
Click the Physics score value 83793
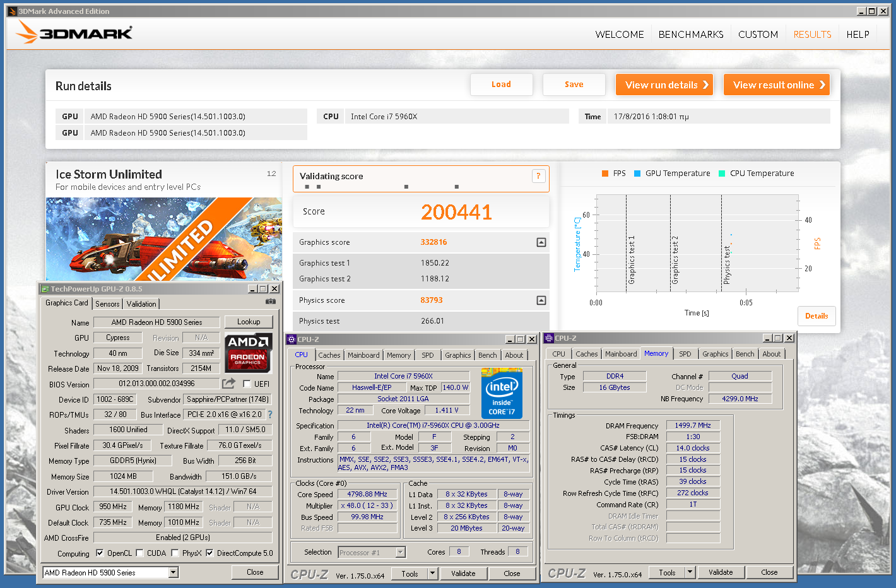(x=432, y=300)
